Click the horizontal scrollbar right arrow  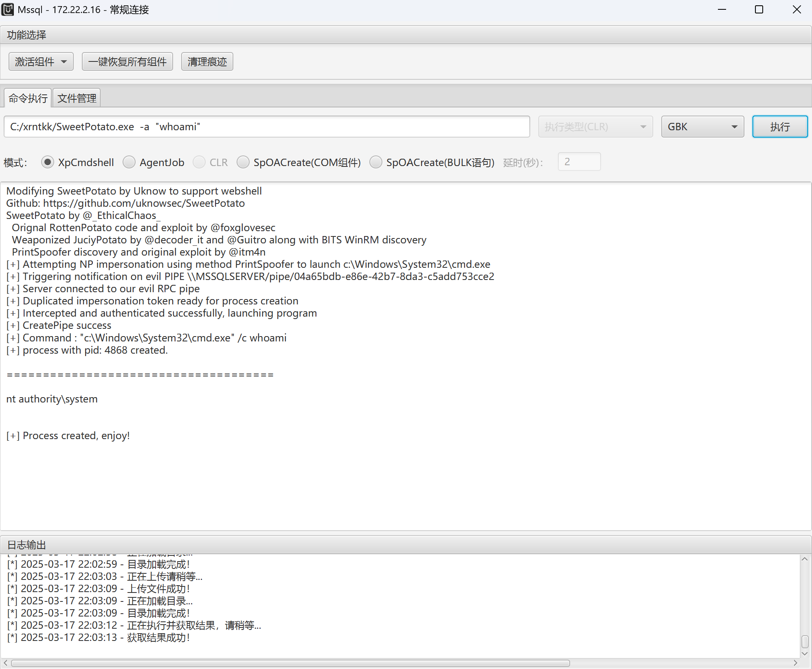click(795, 663)
